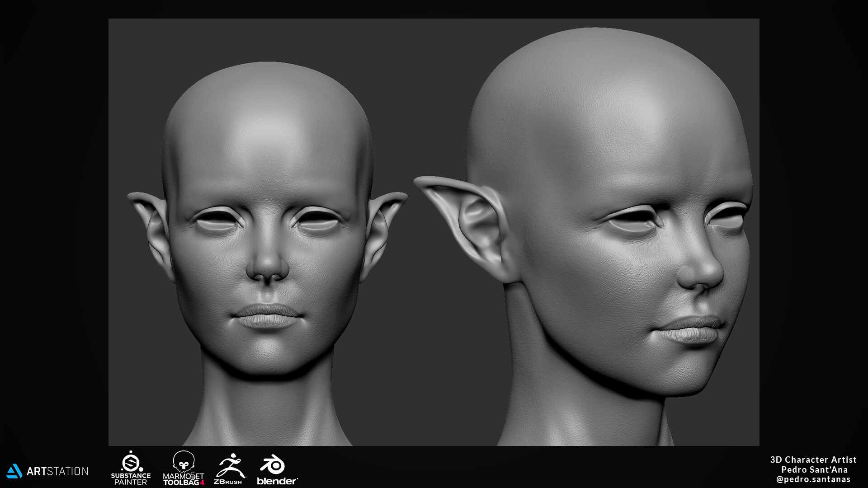
Task: Click the 3D Character Artist title text
Action: click(x=813, y=460)
